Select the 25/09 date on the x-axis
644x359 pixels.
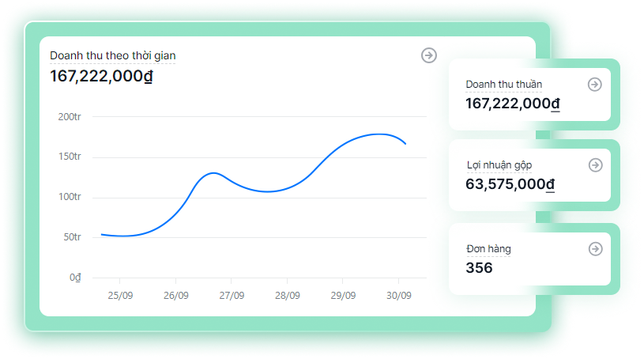coord(120,296)
